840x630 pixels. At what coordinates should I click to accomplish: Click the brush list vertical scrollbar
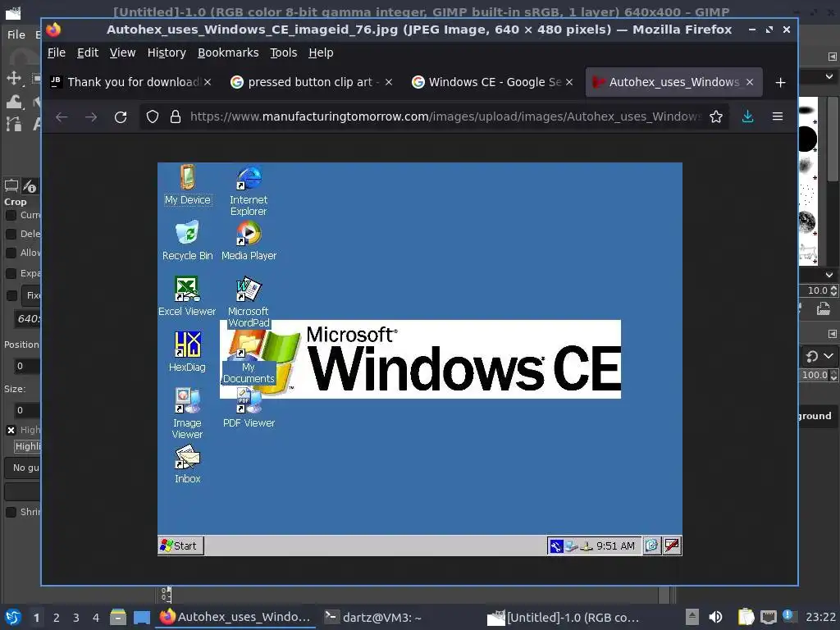coord(833,139)
